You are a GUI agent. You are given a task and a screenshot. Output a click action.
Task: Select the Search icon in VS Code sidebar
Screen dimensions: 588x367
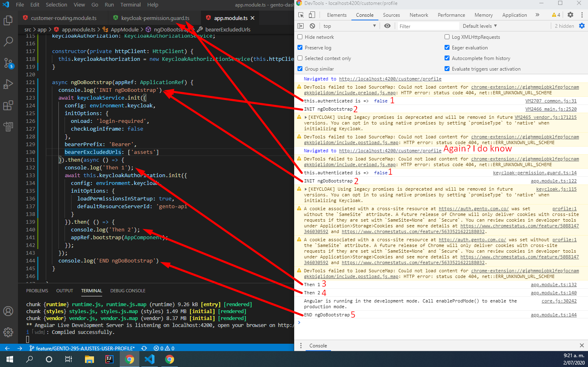coord(9,41)
